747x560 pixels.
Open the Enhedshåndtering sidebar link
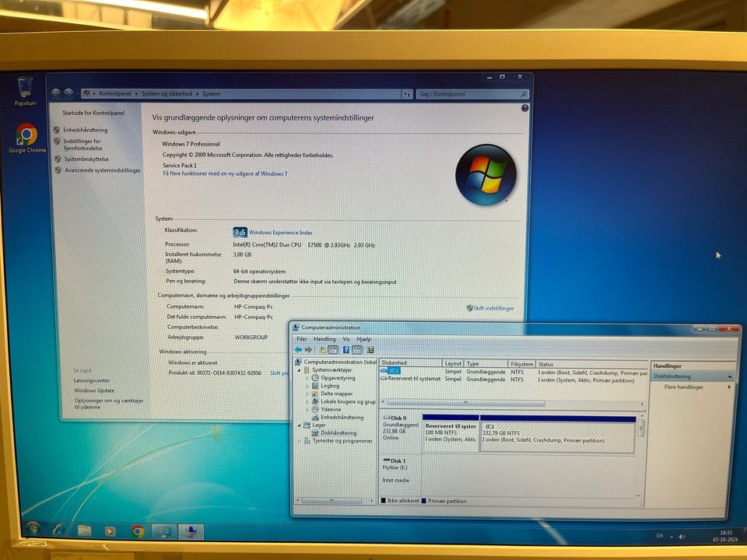(x=86, y=130)
